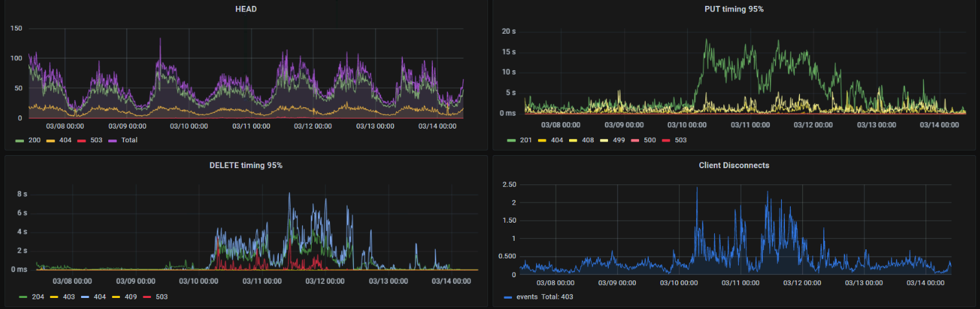Screen dimensions: 980x309
Task: Click the blue events color swatch in Client Disconnects
Action: [507, 297]
